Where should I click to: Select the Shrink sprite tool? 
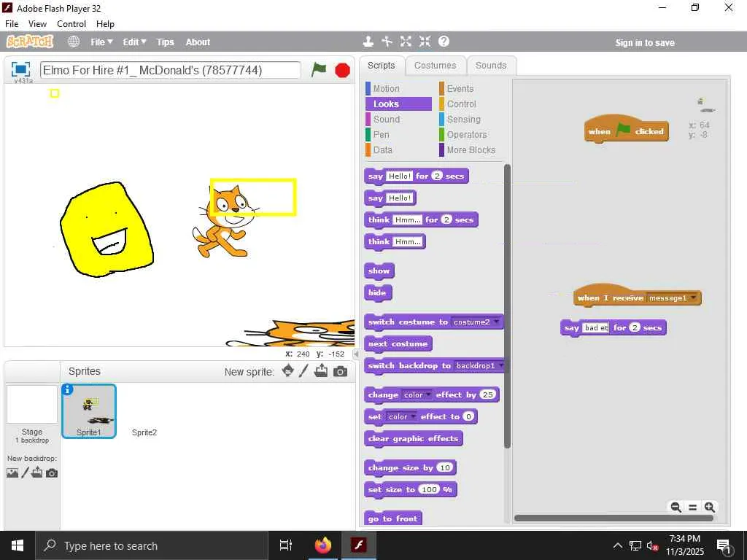pyautogui.click(x=425, y=42)
